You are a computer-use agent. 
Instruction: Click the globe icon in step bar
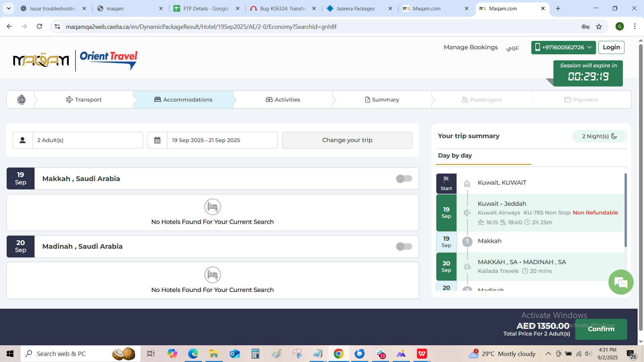[21, 100]
